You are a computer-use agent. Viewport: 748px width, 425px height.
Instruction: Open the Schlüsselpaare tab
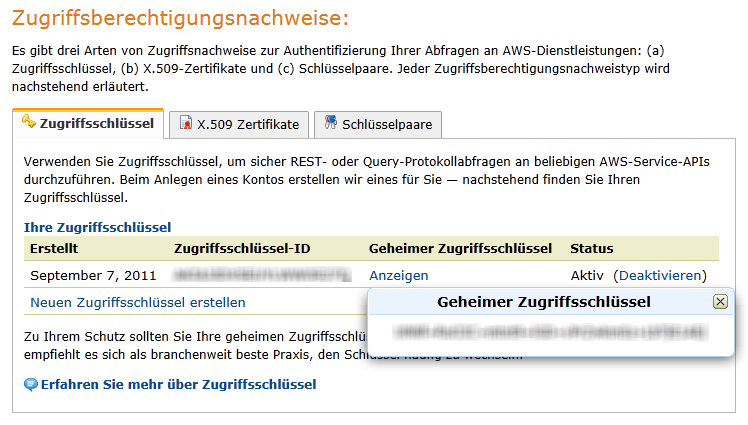pyautogui.click(x=387, y=125)
